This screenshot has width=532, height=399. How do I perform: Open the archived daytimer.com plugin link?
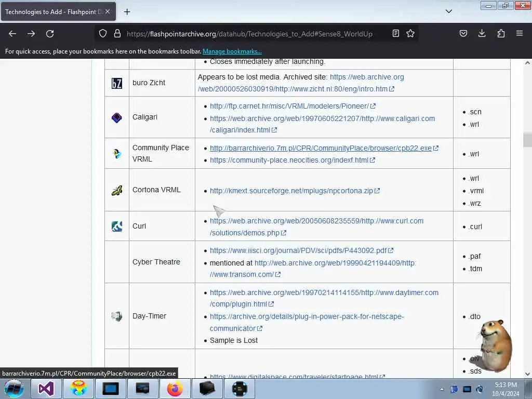(x=324, y=298)
